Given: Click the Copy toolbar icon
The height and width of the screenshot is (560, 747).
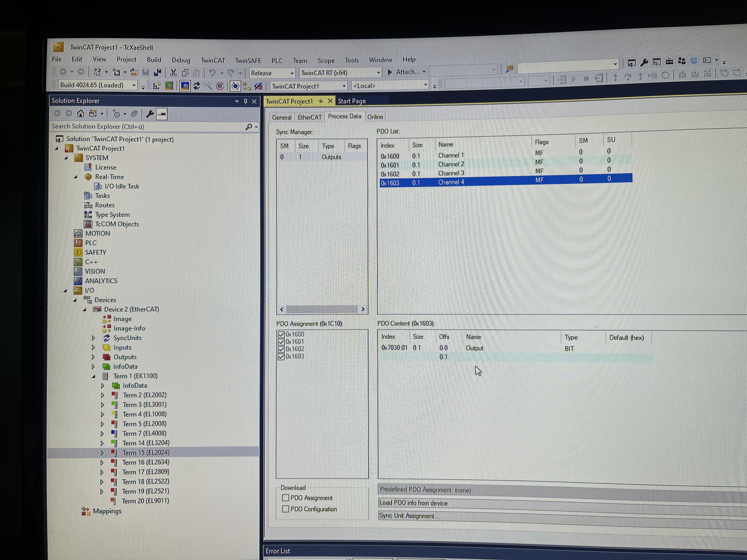Looking at the screenshot, I should pyautogui.click(x=185, y=73).
